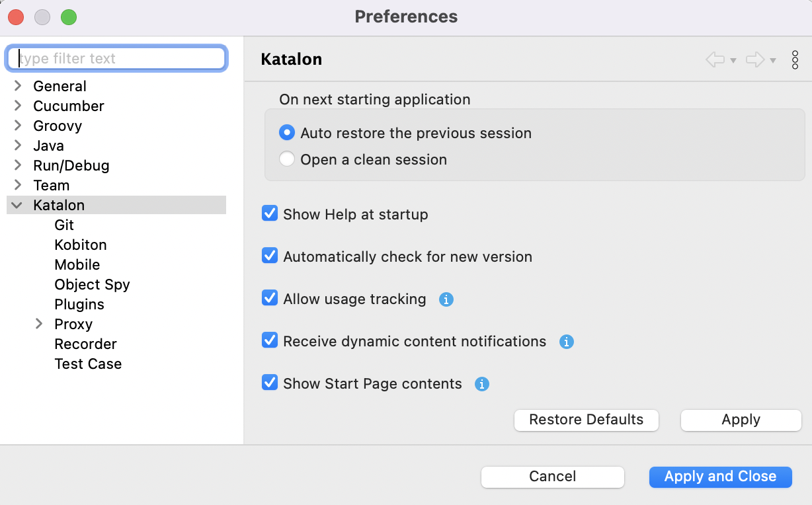This screenshot has height=505, width=812.
Task: Uncheck Receive dynamic content notifications
Action: tap(270, 340)
